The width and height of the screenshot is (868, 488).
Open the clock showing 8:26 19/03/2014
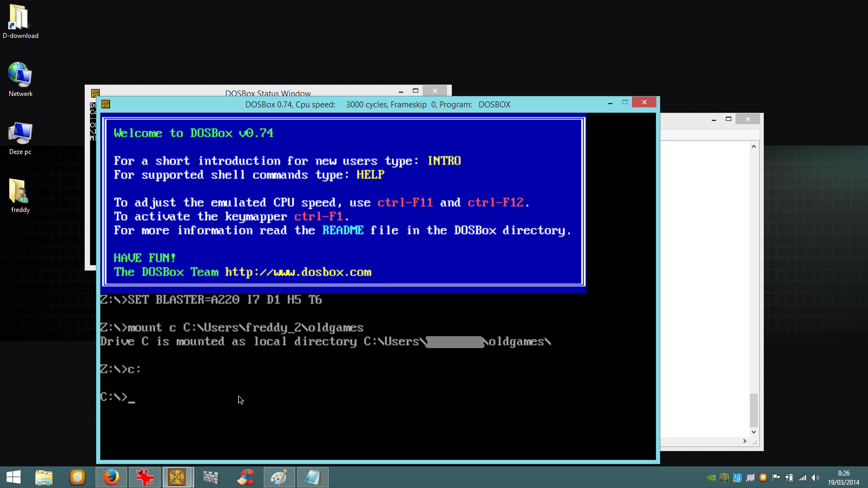coord(844,478)
